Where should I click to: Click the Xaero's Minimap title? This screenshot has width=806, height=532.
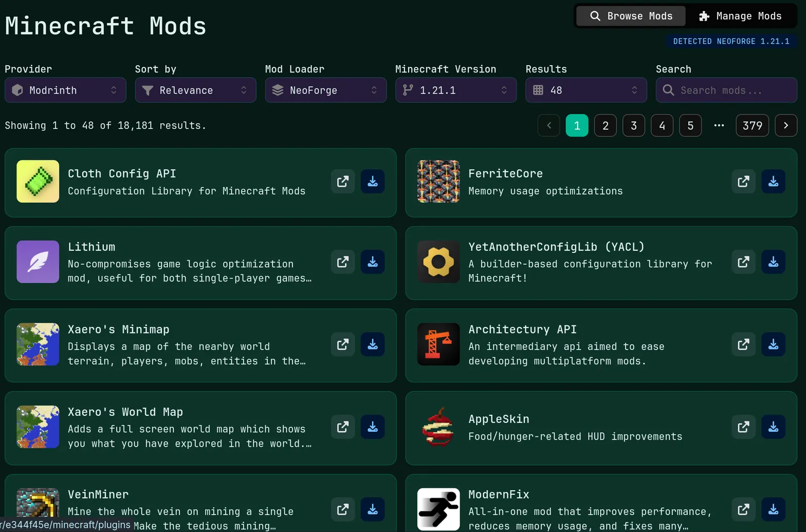(x=119, y=329)
